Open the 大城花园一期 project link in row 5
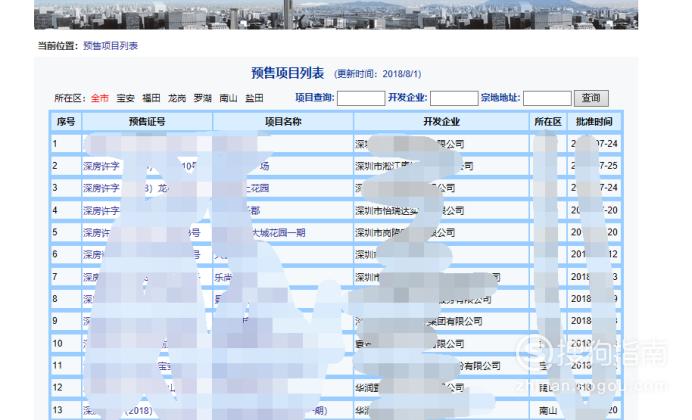 pyautogui.click(x=279, y=232)
